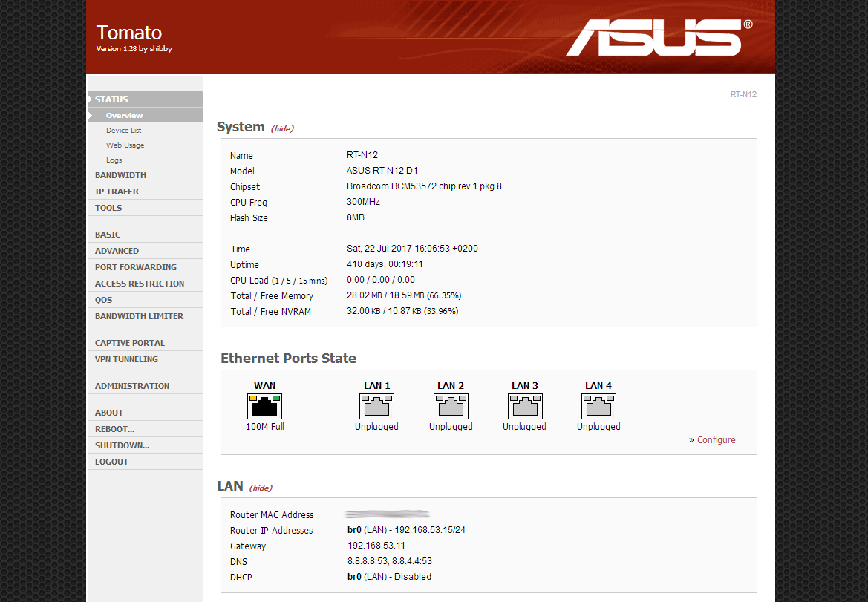Click the RT-N12 label at top right
This screenshot has height=602, width=868.
[x=743, y=94]
